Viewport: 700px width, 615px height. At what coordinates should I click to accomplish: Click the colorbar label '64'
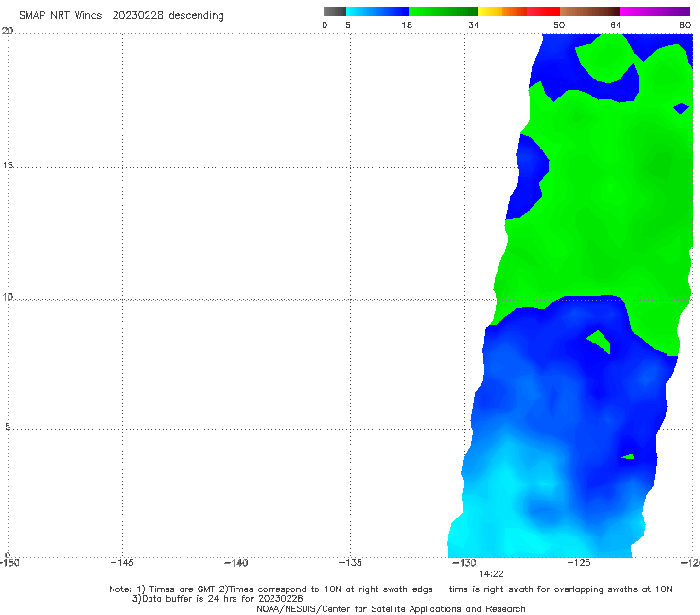point(616,26)
